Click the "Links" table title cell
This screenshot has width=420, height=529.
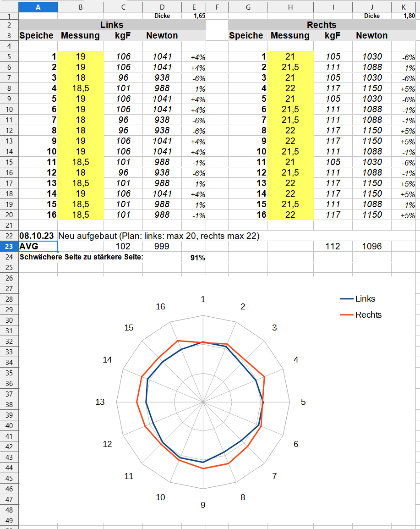[x=112, y=25]
